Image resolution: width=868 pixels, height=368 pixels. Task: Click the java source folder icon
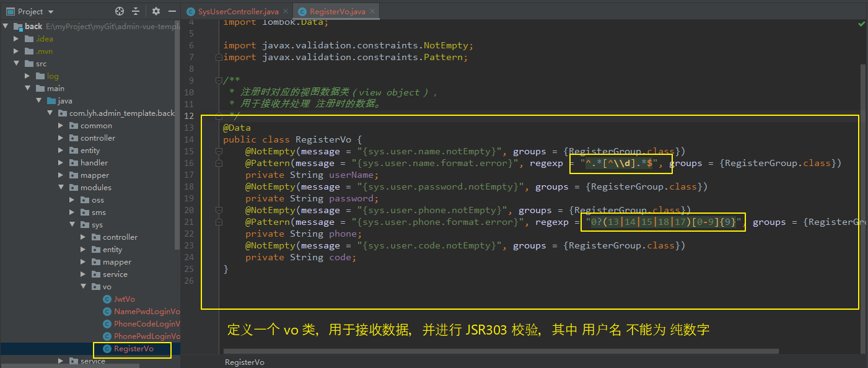click(x=51, y=101)
